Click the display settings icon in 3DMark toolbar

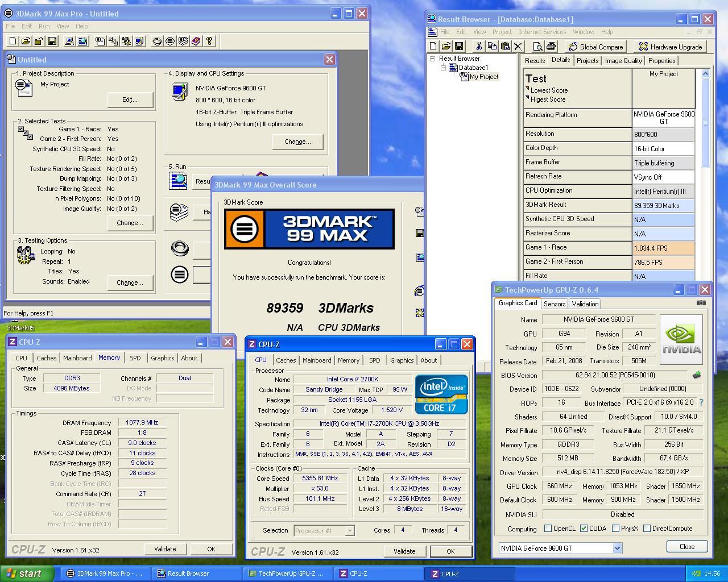click(x=139, y=41)
